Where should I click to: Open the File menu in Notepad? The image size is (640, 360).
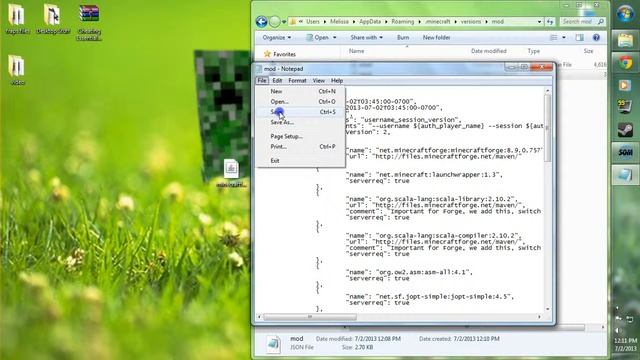point(262,81)
